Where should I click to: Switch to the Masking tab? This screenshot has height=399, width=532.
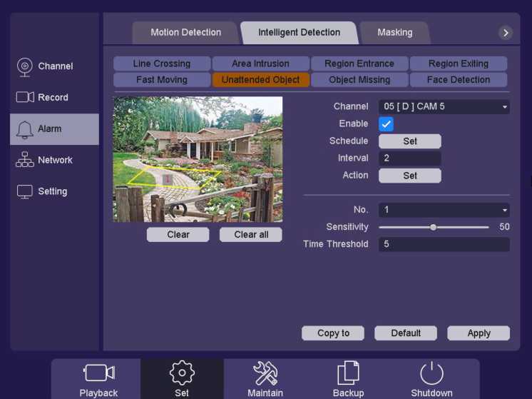pos(394,33)
